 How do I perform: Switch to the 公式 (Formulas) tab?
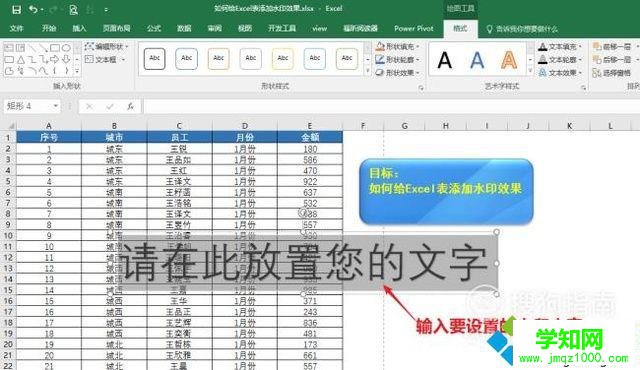154,29
